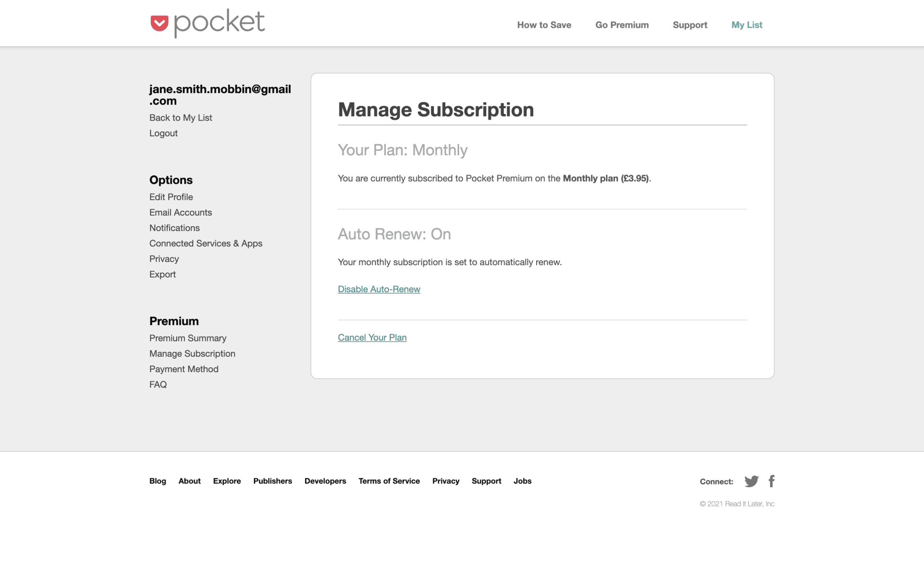The image size is (924, 580).
Task: Click Cancel Your Plan link
Action: (x=372, y=337)
